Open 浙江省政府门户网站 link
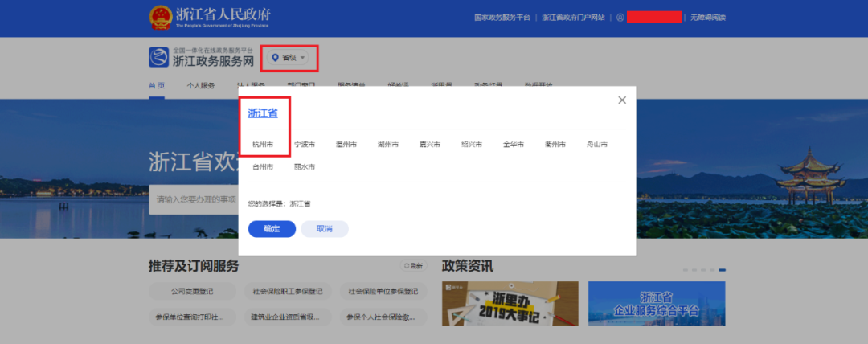The height and width of the screenshot is (344, 868). pos(573,17)
